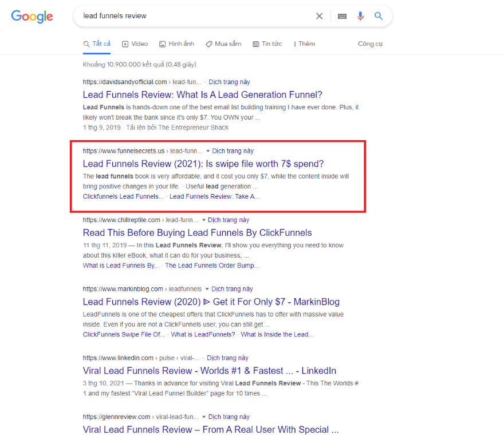The image size is (504, 435).
Task: Click 'Dịch trang này' for davidsandyofficial.com result
Action: tap(229, 82)
